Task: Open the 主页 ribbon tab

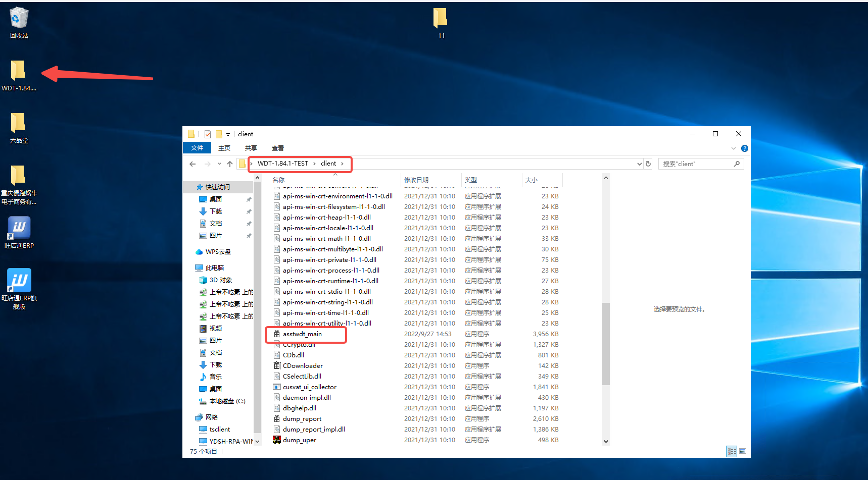Action: pos(224,148)
